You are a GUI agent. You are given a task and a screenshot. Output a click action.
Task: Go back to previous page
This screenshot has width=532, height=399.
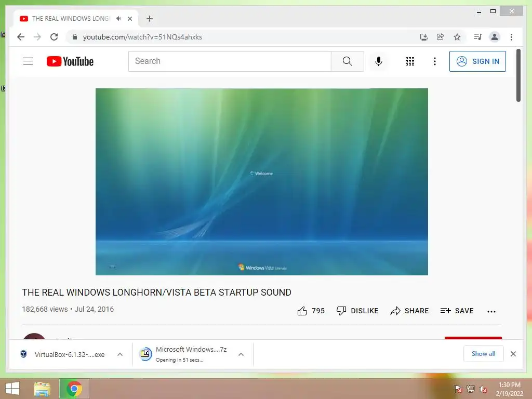pos(21,37)
